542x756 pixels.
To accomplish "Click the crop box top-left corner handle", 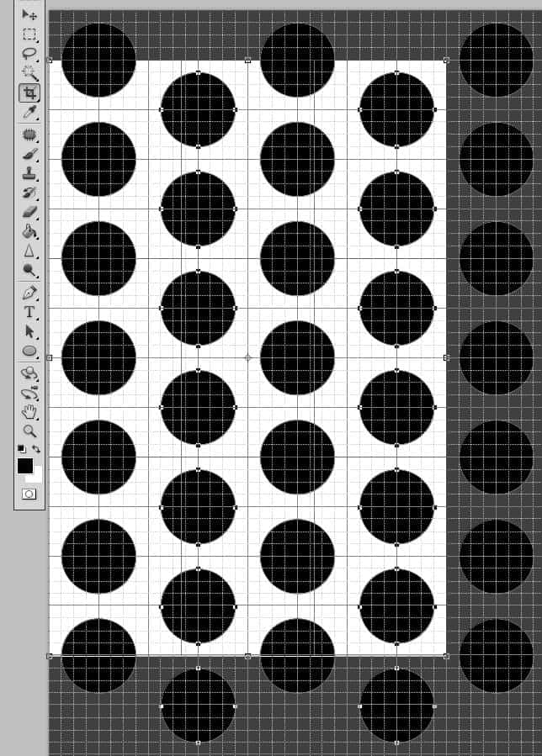I will 49,61.
